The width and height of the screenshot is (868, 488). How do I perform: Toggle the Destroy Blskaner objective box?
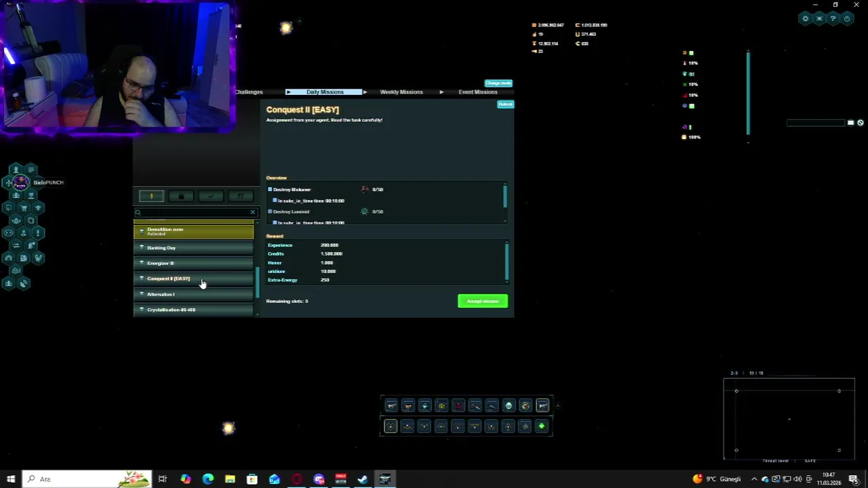coord(270,190)
